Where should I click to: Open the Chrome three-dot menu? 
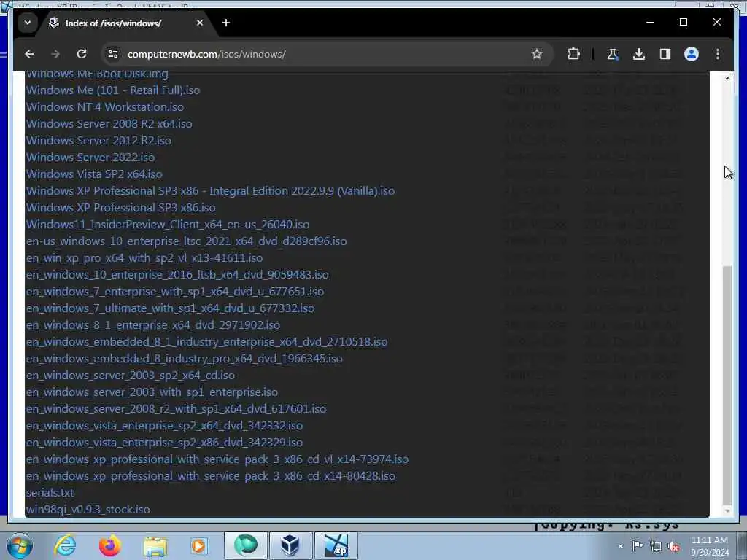point(718,54)
